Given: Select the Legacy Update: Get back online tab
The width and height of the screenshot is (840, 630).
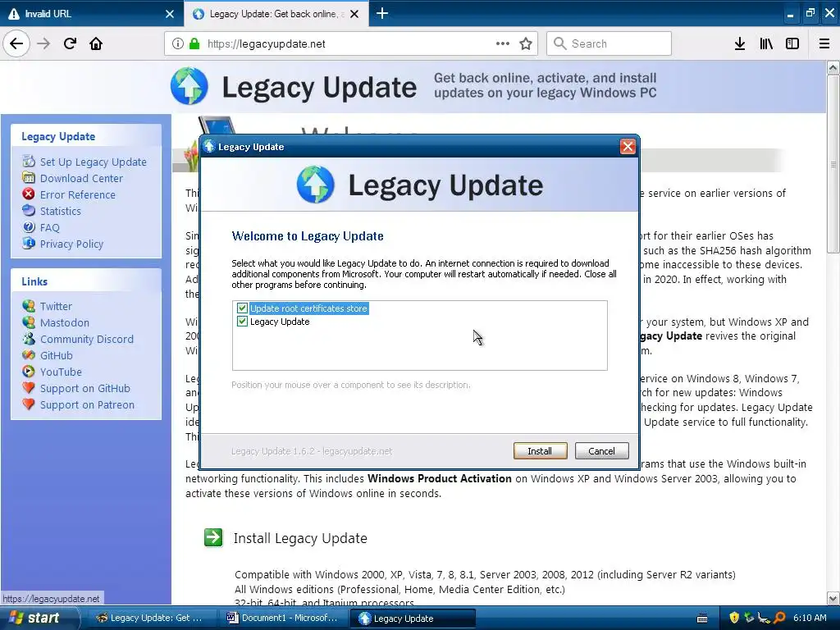Looking at the screenshot, I should (276, 13).
